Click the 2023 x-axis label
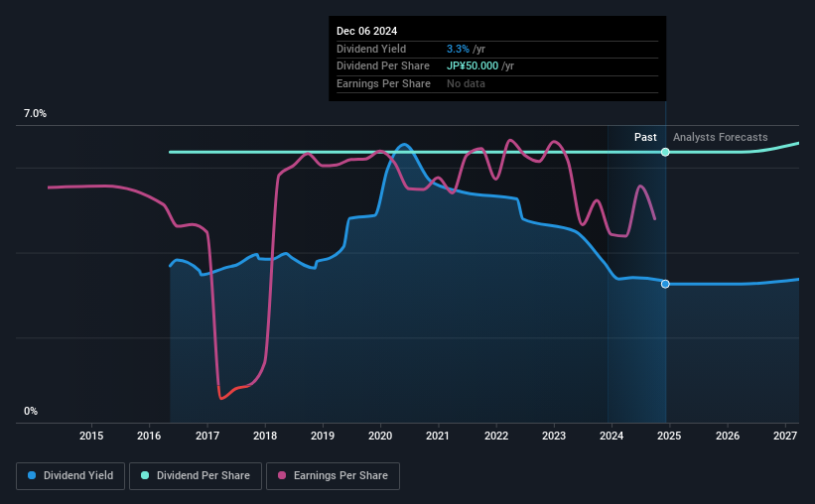The height and width of the screenshot is (504, 815). (x=554, y=436)
